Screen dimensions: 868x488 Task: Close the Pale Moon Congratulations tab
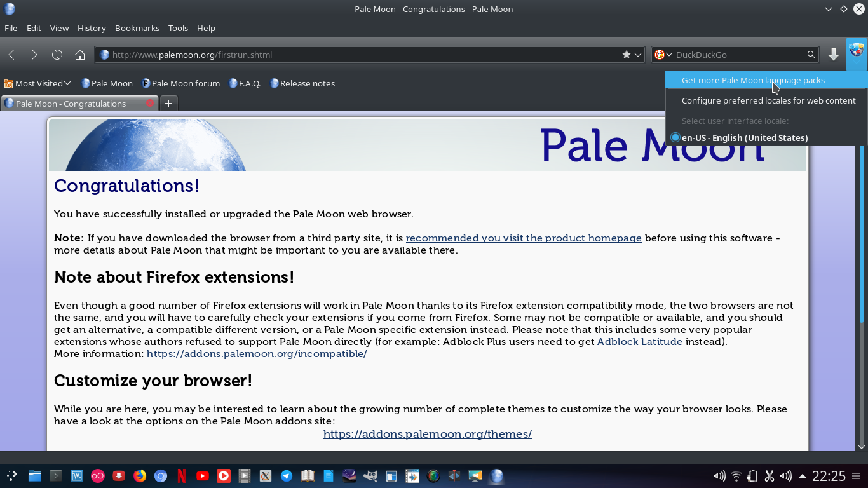click(151, 103)
